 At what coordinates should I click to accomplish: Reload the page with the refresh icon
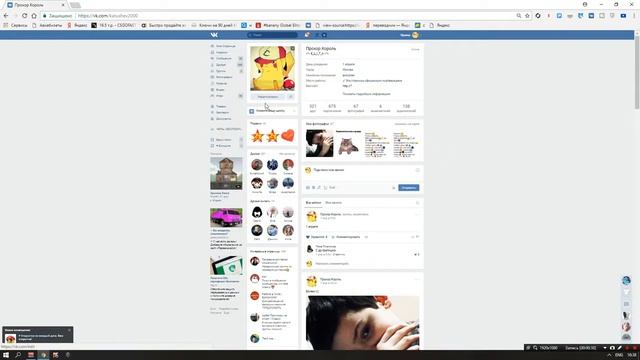click(x=24, y=16)
